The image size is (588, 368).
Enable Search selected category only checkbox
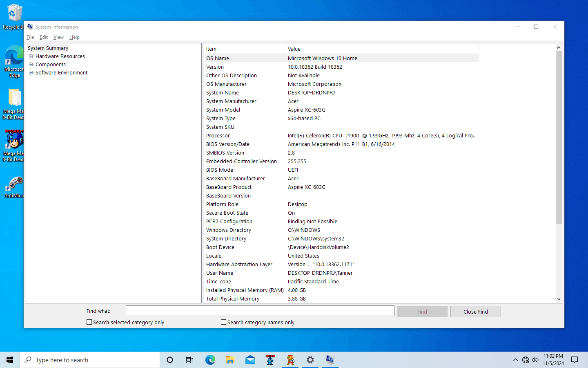click(89, 322)
